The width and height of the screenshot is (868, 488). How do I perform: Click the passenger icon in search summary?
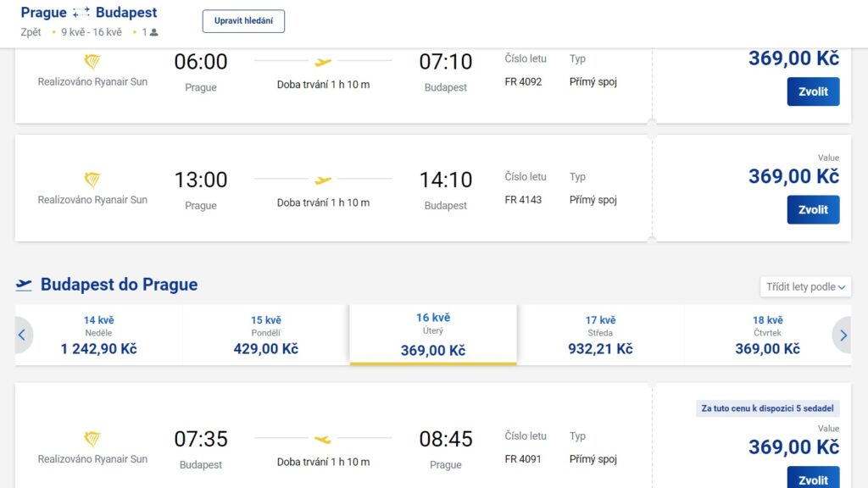pos(154,32)
